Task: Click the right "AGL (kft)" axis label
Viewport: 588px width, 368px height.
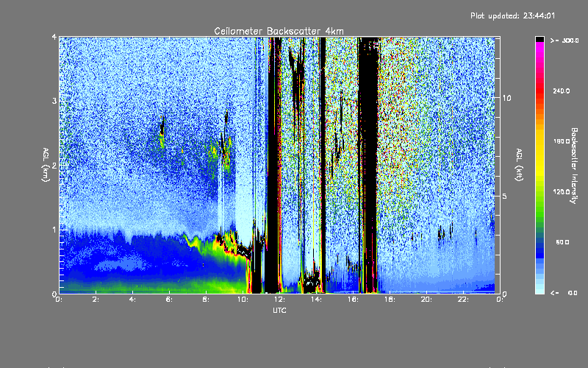Action: click(519, 165)
